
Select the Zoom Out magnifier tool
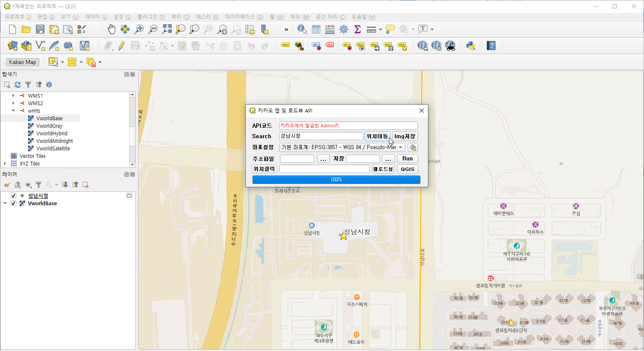pos(153,29)
